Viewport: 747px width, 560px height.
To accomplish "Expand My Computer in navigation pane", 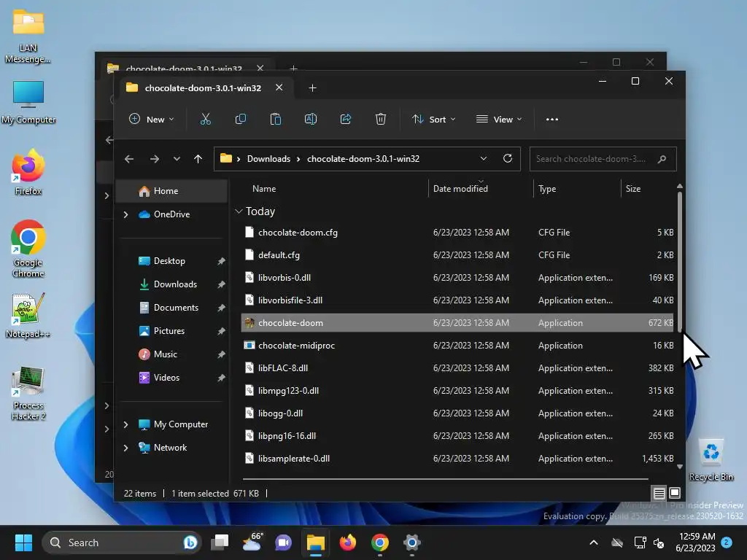I will tap(125, 424).
